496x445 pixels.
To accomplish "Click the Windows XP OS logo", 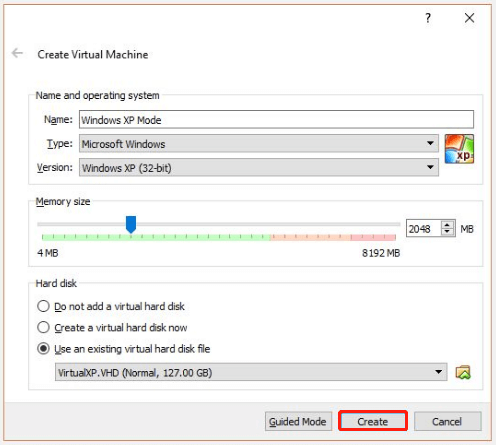I will (x=459, y=149).
